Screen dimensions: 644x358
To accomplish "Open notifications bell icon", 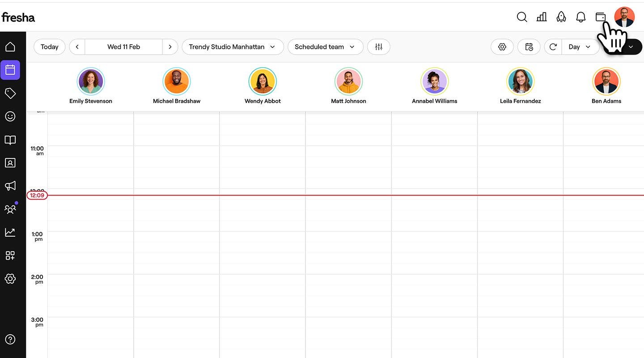I will click(x=581, y=17).
